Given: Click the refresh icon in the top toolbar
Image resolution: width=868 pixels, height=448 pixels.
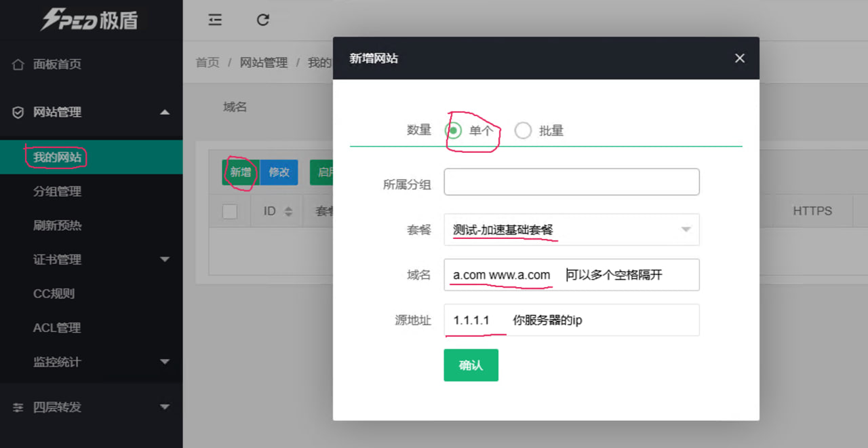Looking at the screenshot, I should pyautogui.click(x=263, y=20).
